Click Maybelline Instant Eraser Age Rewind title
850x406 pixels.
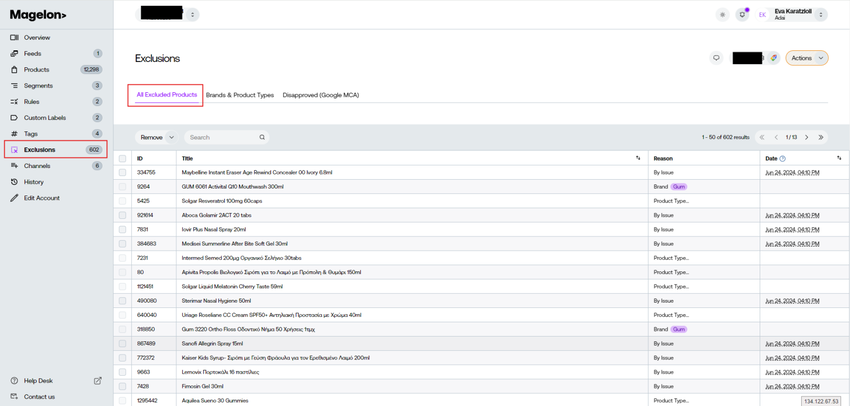tap(257, 172)
